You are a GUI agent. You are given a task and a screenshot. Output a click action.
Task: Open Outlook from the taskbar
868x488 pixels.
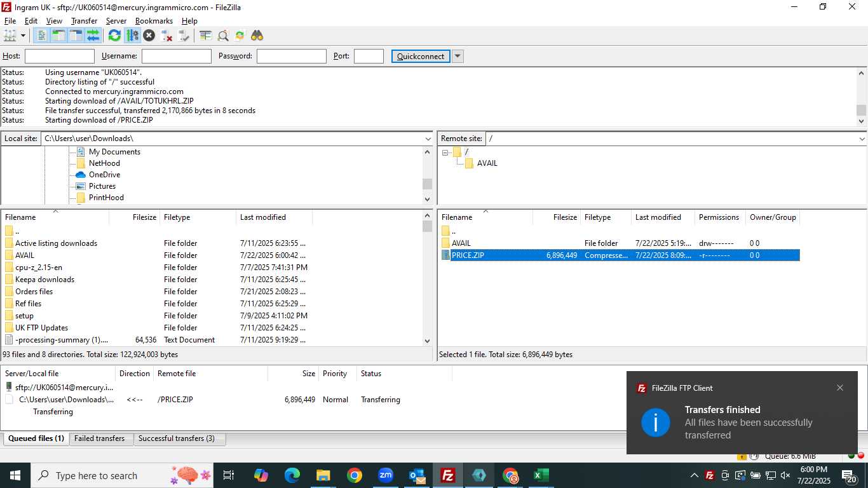pos(417,475)
